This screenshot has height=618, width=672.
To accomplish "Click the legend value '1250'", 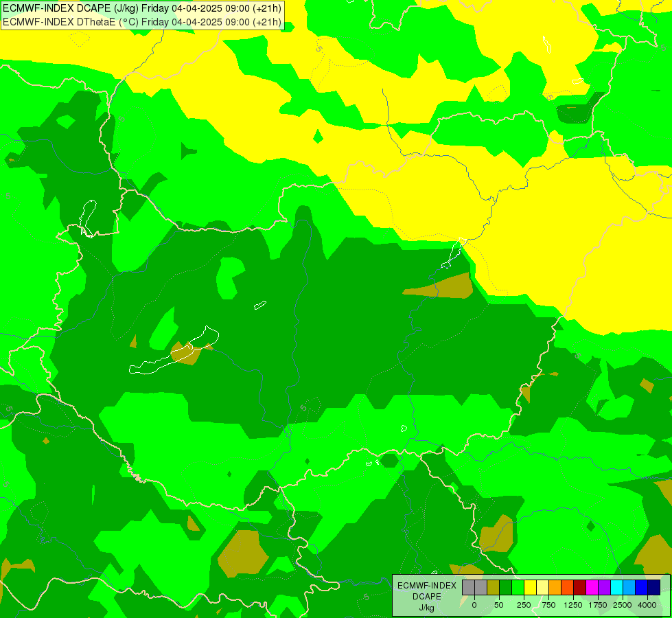I will point(573,605).
